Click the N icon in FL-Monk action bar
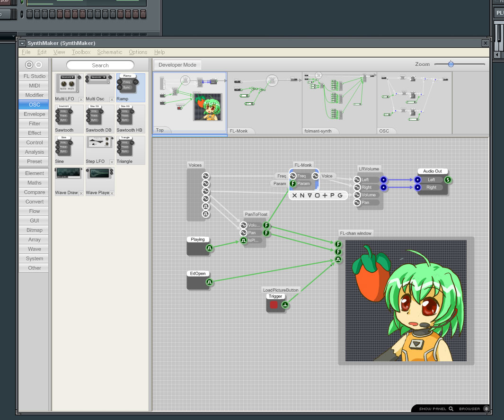The image size is (504, 420). point(302,195)
